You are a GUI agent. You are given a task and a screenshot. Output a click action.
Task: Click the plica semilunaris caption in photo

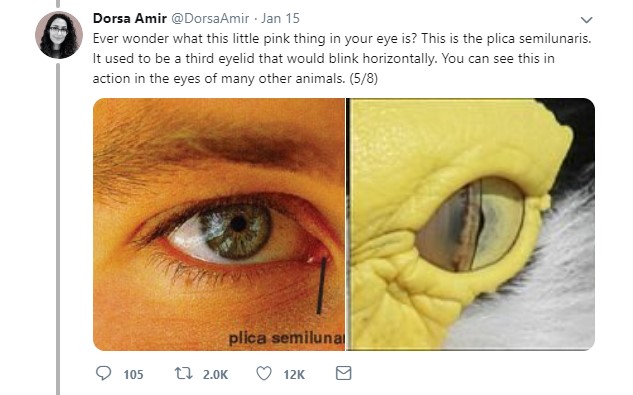click(x=286, y=338)
